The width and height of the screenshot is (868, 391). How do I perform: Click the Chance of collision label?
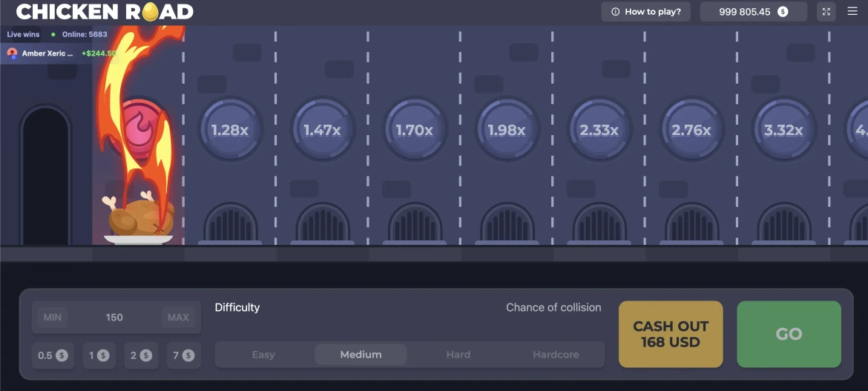click(553, 307)
